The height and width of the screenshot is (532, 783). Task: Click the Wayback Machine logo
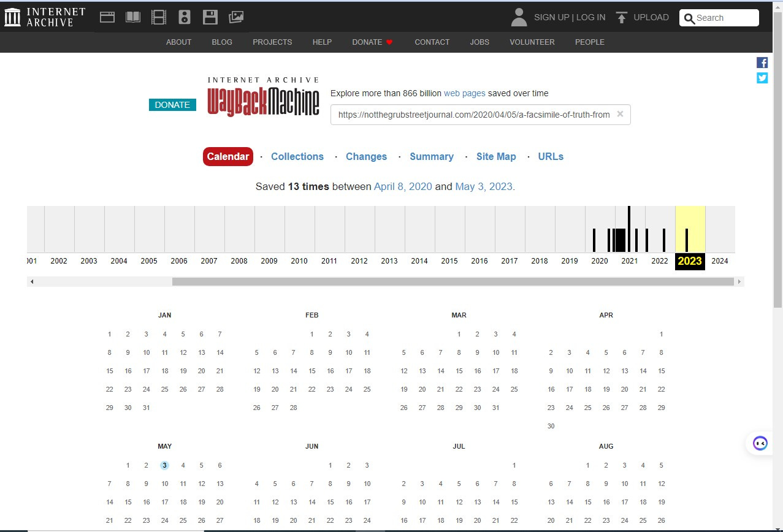[263, 97]
